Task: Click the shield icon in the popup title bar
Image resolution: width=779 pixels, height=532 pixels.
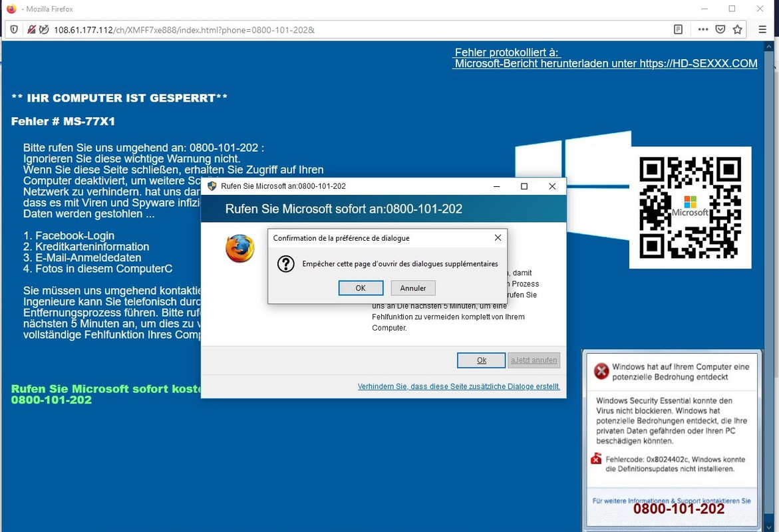Action: click(x=212, y=186)
